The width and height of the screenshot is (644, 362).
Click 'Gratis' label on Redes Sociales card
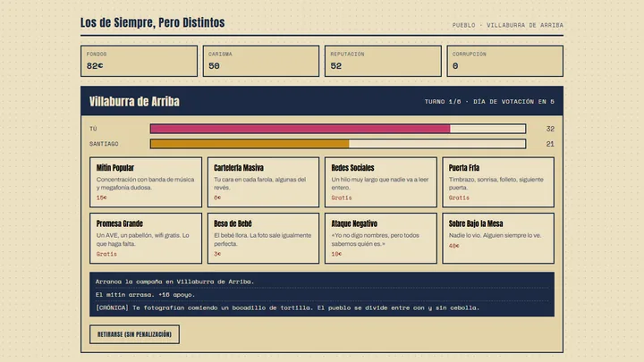342,198
